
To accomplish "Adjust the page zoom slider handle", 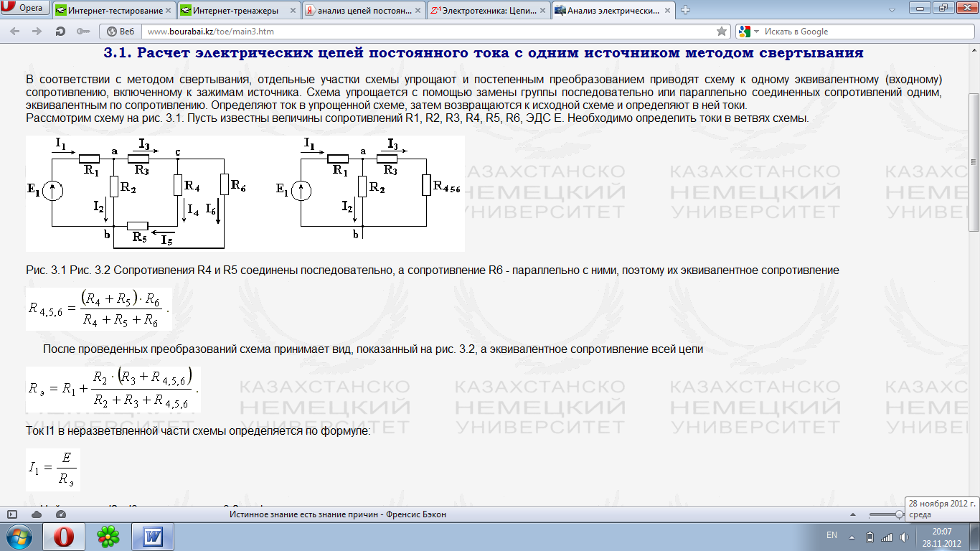I will (x=899, y=514).
